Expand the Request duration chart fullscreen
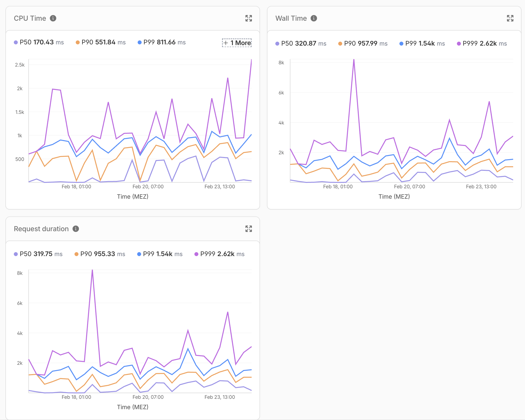Screen dimensions: 525x420 (248, 229)
